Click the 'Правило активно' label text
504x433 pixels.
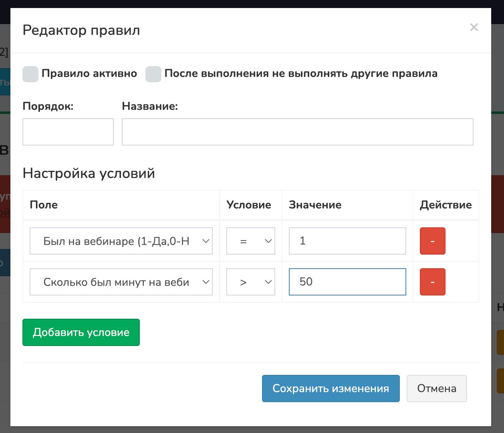tap(89, 74)
